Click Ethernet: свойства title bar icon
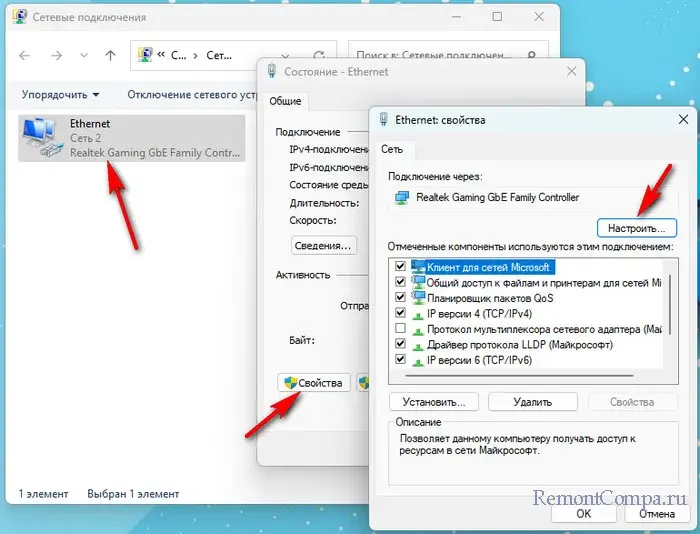This screenshot has height=534, width=700. (383, 119)
